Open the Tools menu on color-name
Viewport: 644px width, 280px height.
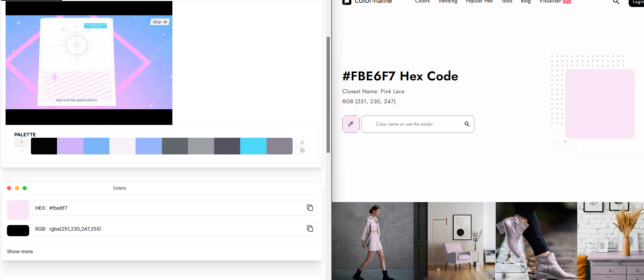(507, 1)
